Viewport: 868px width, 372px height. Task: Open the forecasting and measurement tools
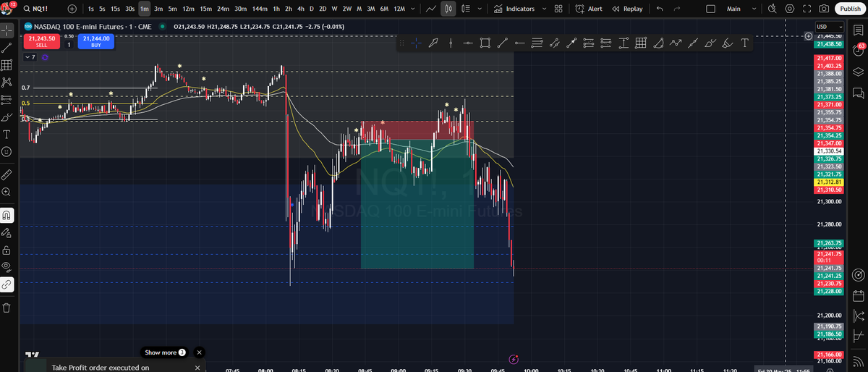coord(7,99)
